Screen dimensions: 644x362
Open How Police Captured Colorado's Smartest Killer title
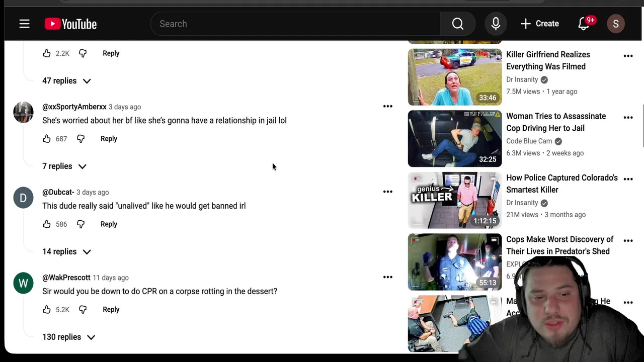coord(562,184)
